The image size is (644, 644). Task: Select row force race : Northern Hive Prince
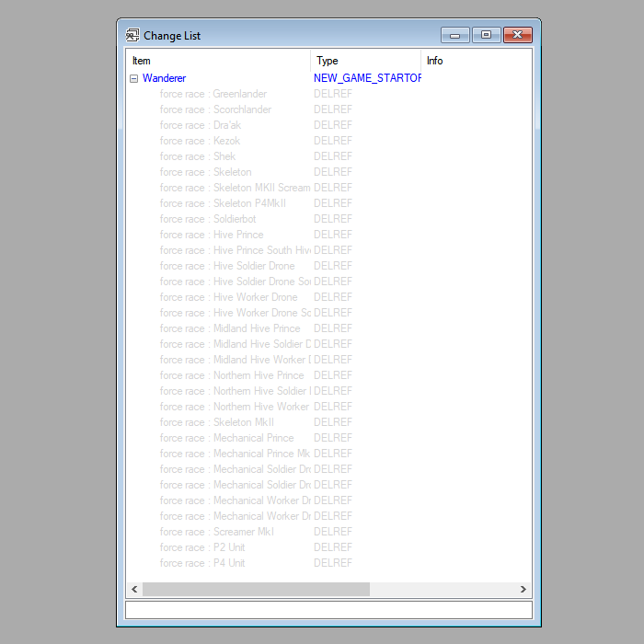coord(232,375)
